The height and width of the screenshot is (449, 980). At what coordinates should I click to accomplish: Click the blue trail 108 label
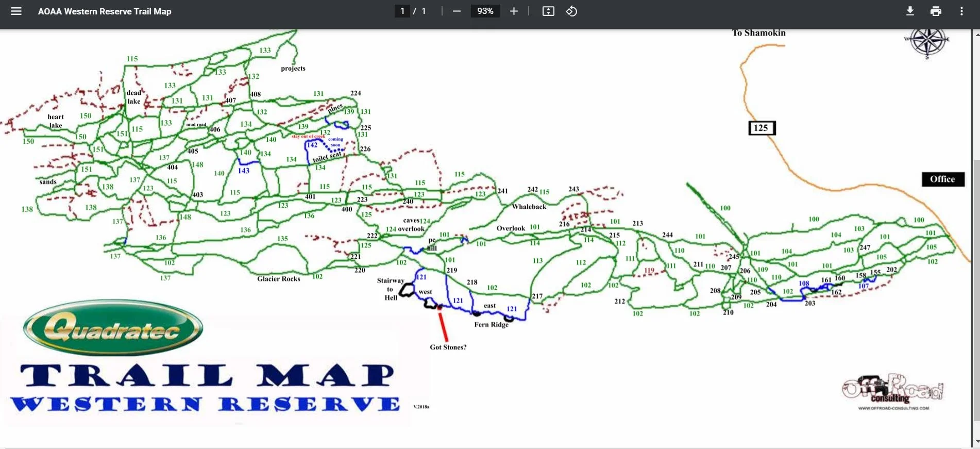[804, 284]
